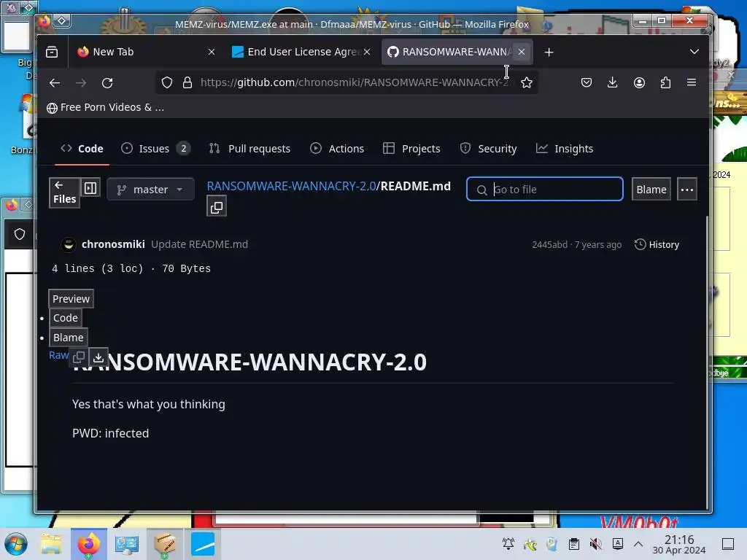Open the Issues repository tab
The image size is (747, 560).
(x=156, y=149)
